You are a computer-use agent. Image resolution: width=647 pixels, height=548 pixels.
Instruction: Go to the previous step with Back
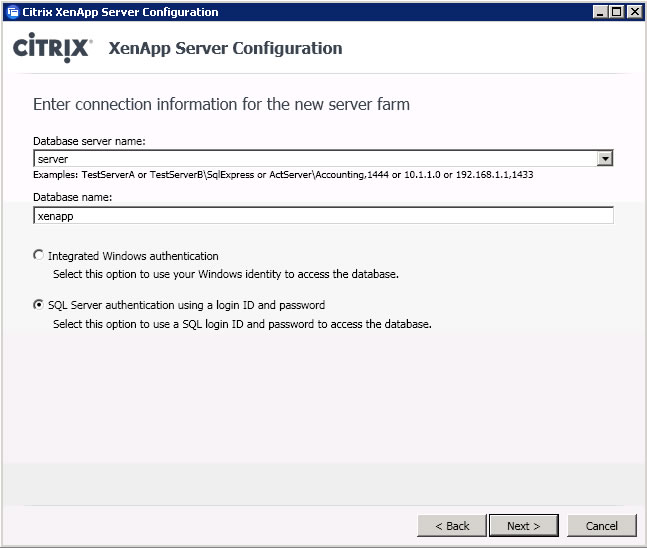pos(452,526)
